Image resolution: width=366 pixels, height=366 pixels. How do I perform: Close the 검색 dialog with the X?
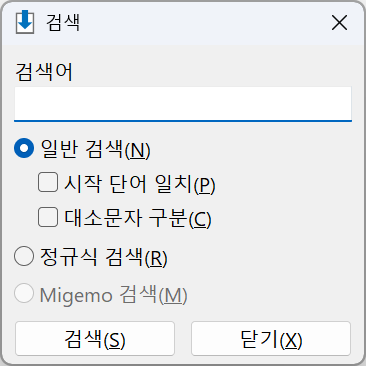coord(339,23)
